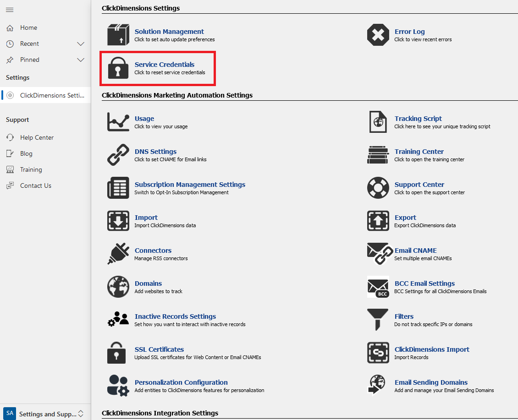Toggle the hamburger navigation menu
518x420 pixels.
tap(10, 10)
